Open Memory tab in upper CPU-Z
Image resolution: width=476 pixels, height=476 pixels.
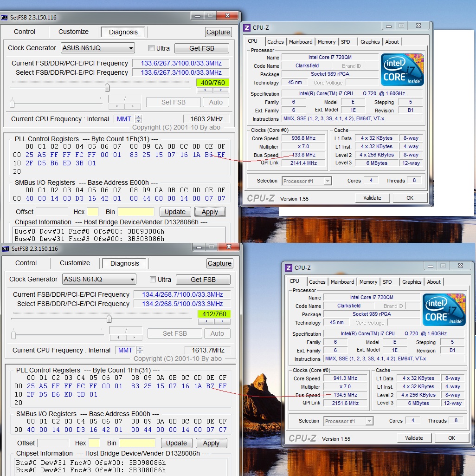327,42
